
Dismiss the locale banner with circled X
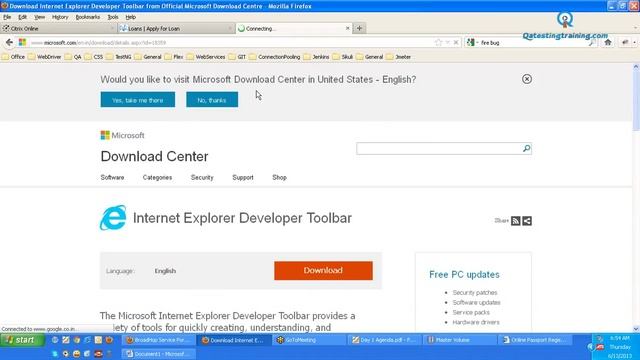(x=527, y=79)
